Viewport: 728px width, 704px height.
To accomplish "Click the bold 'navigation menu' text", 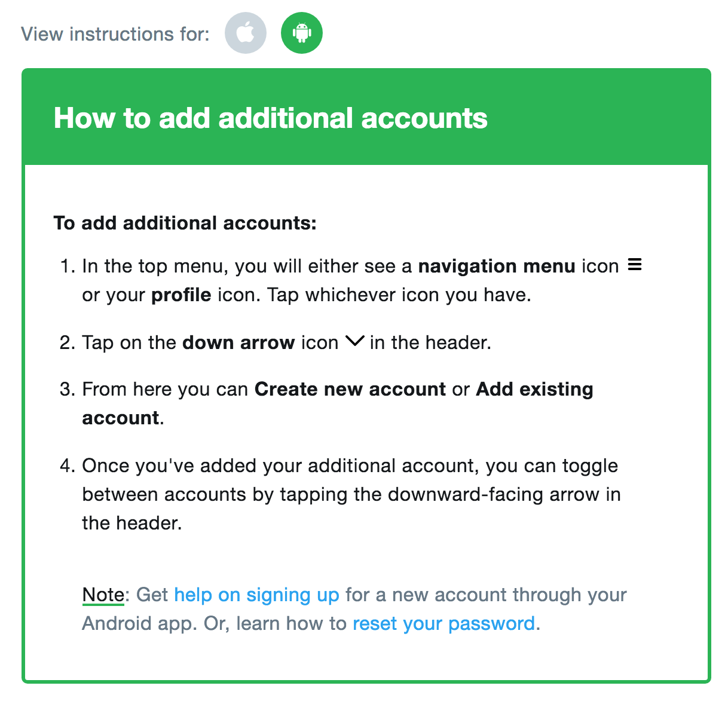I will [497, 266].
